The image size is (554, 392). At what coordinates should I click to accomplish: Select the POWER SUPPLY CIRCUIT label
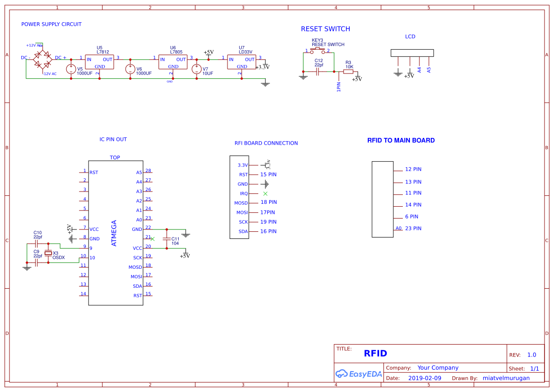[51, 24]
